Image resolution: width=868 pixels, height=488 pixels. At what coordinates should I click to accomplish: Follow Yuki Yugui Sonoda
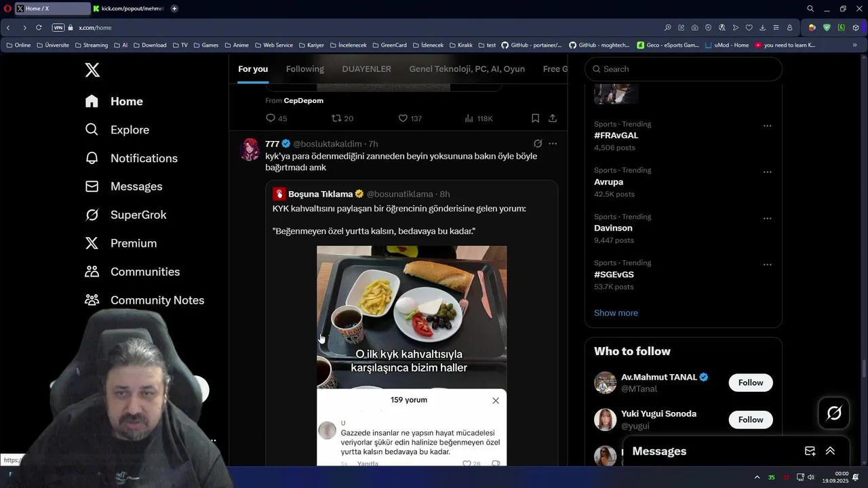click(x=751, y=420)
